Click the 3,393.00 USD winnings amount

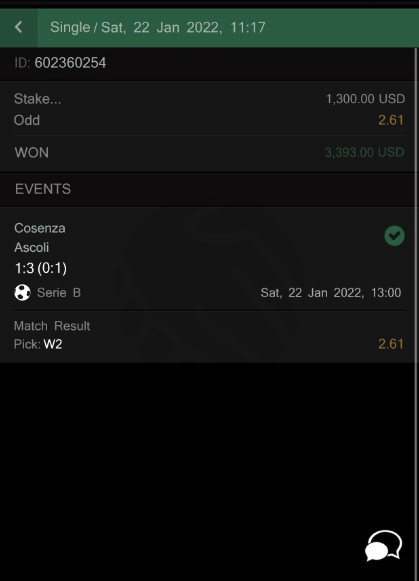364,152
